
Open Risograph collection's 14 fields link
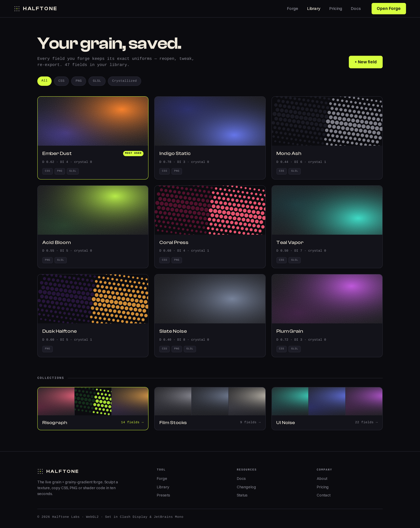tap(132, 422)
